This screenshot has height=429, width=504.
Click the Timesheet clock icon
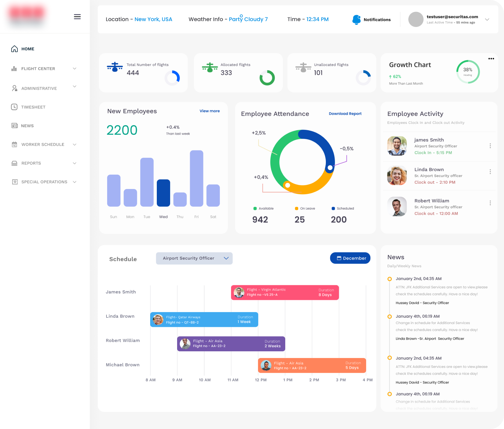point(14,107)
